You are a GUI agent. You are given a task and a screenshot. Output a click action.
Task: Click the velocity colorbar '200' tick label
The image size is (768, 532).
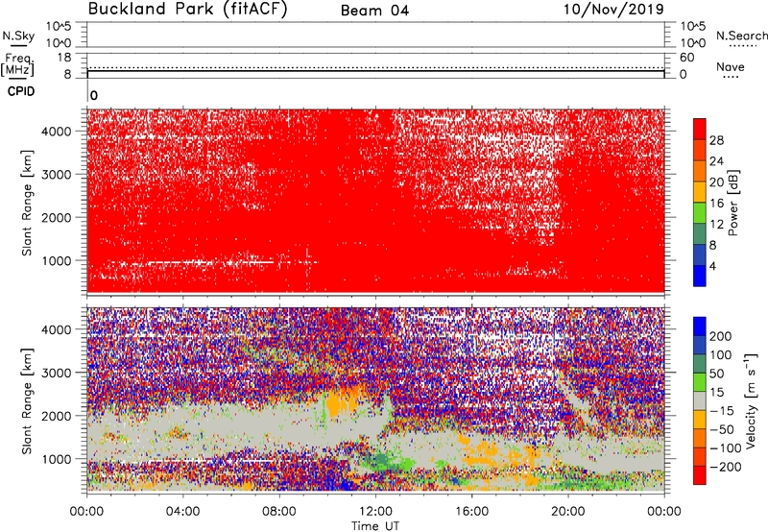(720, 336)
